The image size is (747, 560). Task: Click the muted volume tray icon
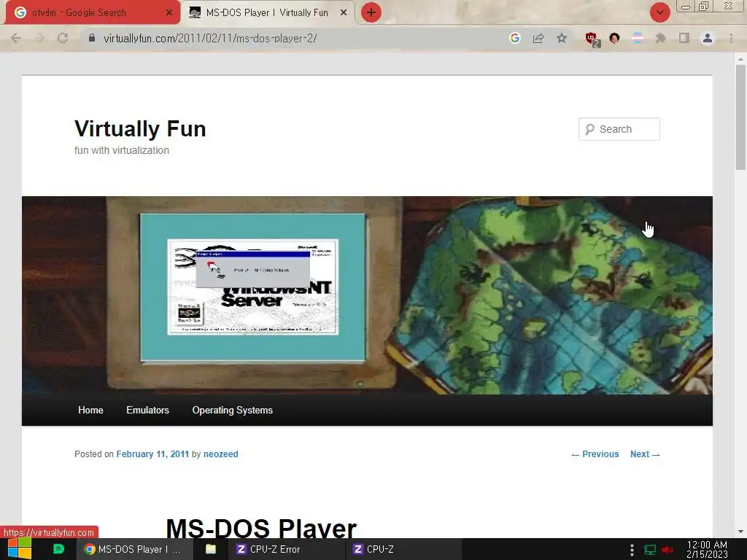(667, 550)
